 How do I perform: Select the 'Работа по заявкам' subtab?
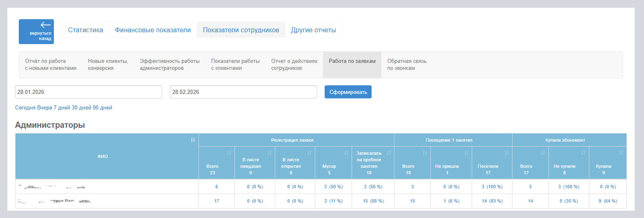[x=352, y=65]
